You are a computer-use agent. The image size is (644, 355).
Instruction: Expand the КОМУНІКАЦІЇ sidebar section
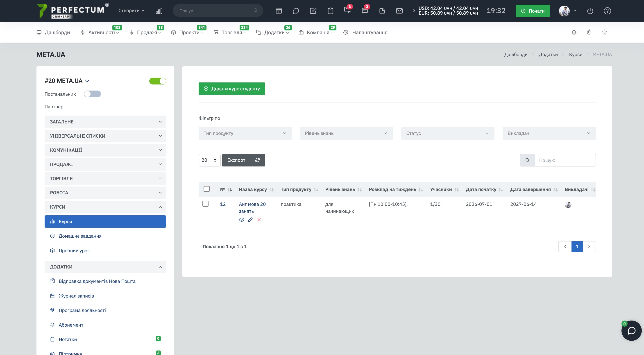[x=105, y=150]
